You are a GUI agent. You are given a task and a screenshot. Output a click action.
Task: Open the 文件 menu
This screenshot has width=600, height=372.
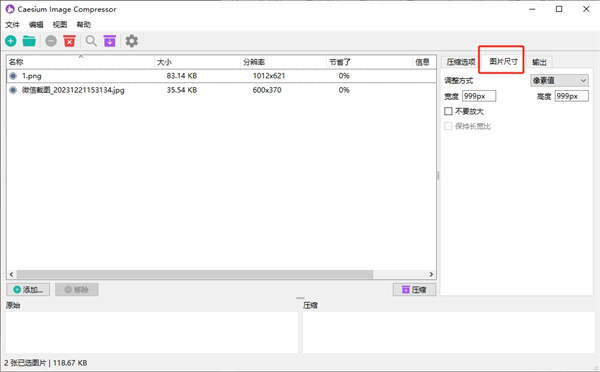pyautogui.click(x=12, y=24)
